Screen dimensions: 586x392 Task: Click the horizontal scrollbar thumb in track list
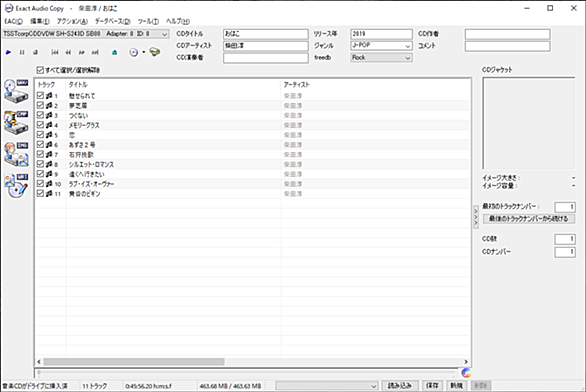click(x=134, y=362)
